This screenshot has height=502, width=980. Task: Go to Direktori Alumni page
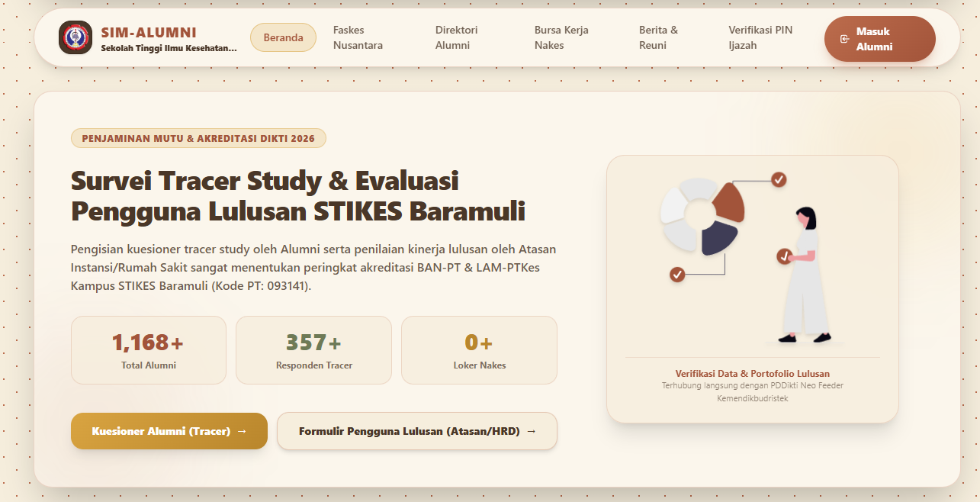click(456, 37)
